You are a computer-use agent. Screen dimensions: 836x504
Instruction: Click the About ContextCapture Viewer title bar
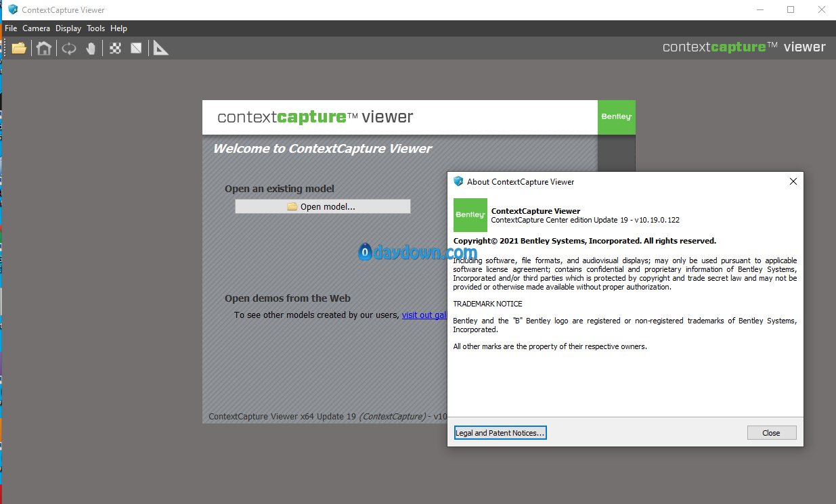(625, 181)
